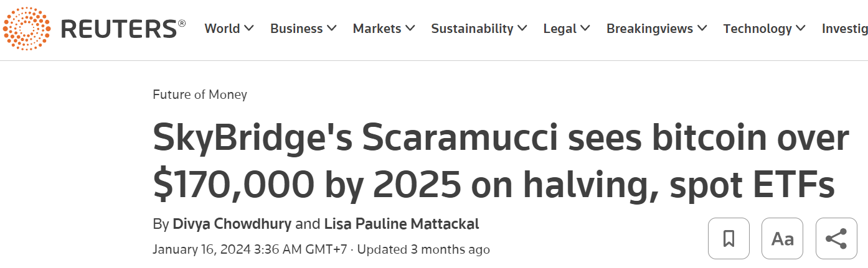This screenshot has width=868, height=268.
Task: Expand the Markets dropdown chevron
Action: (x=410, y=29)
